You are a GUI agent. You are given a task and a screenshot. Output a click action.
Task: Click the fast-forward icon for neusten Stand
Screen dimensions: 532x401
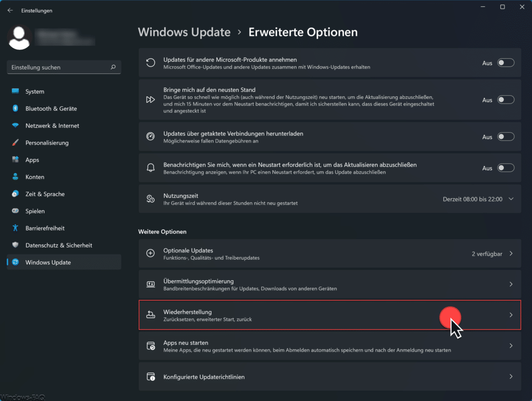(x=151, y=100)
